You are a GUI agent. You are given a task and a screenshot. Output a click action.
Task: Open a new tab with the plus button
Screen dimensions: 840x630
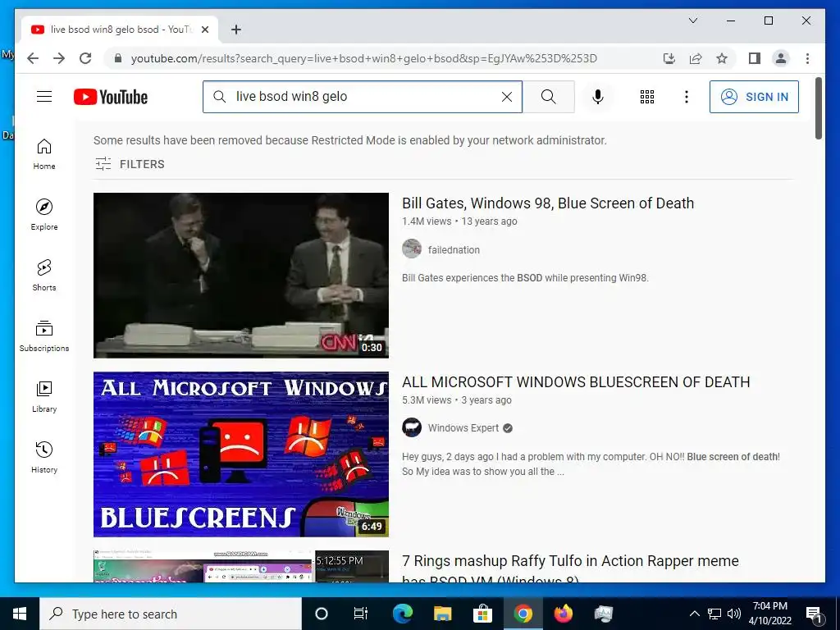[x=236, y=30]
